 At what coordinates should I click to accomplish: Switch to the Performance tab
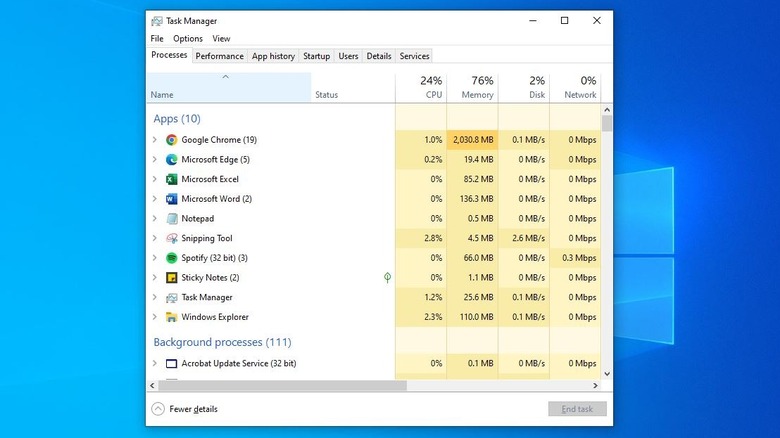point(220,56)
